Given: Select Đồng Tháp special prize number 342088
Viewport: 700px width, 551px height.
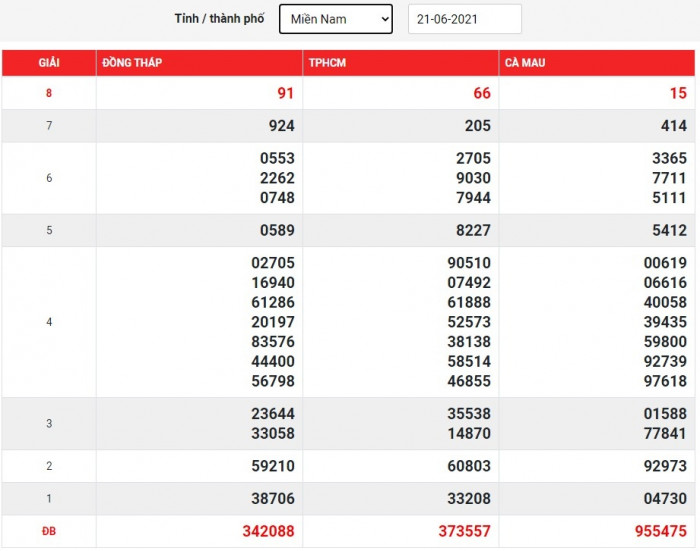Looking at the screenshot, I should click(x=268, y=531).
